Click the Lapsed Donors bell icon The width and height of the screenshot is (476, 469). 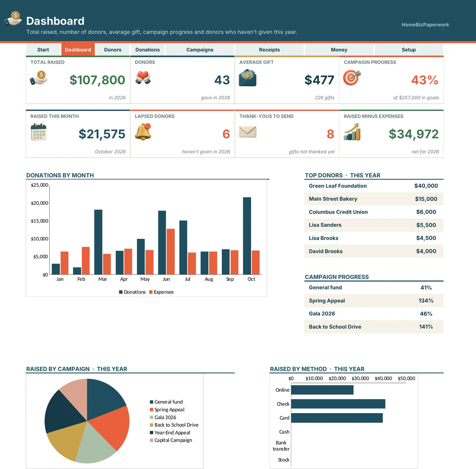coord(143,132)
